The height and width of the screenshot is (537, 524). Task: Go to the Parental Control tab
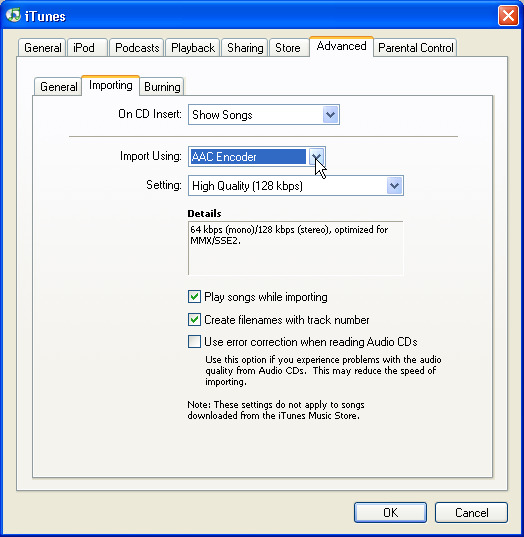pos(415,48)
